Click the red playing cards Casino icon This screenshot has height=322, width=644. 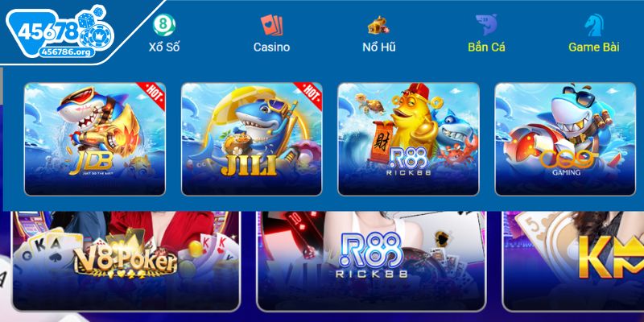(x=271, y=25)
